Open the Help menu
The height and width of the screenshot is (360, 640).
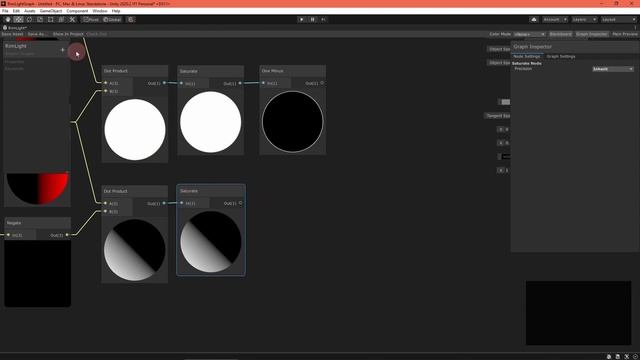tap(116, 11)
